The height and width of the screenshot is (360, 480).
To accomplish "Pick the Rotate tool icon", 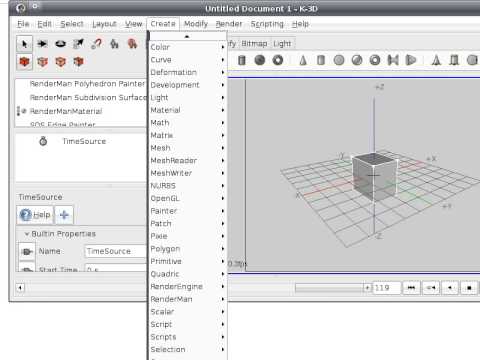I will pos(60,44).
